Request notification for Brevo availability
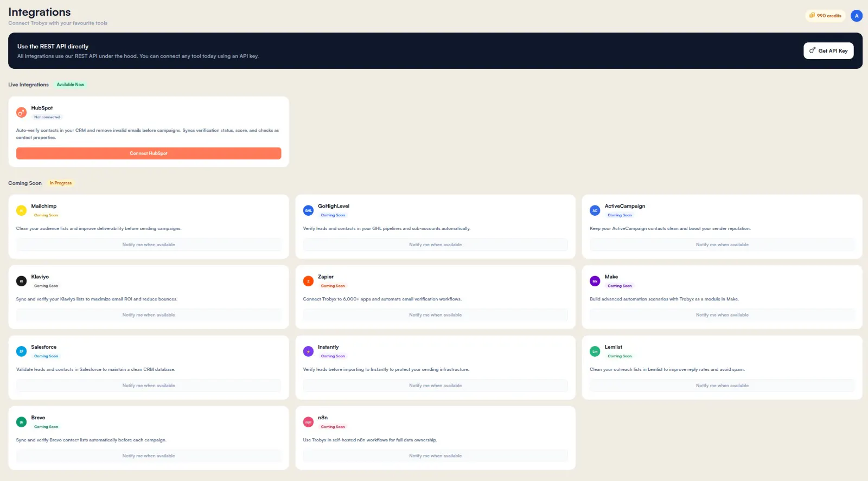868x481 pixels. click(x=149, y=456)
